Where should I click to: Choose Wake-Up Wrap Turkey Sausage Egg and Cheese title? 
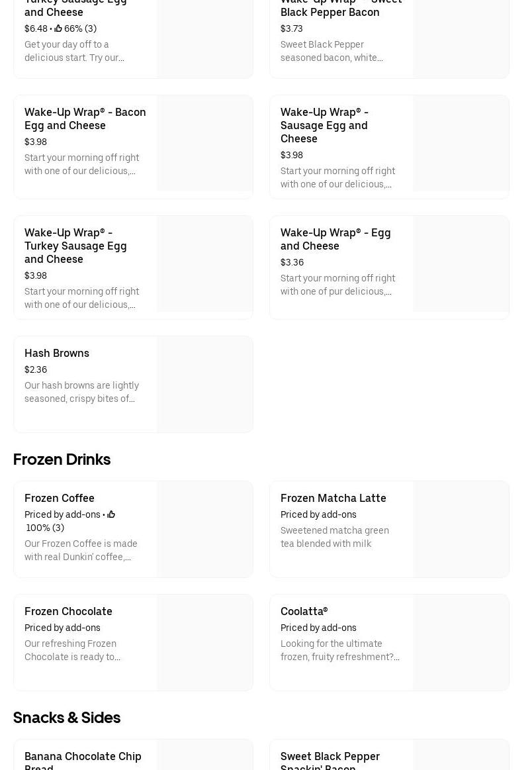(x=75, y=246)
